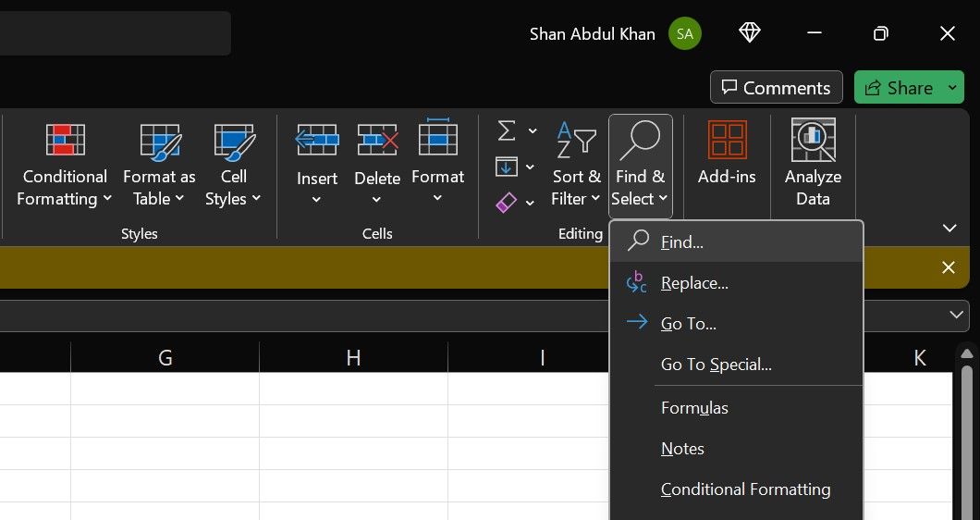The image size is (980, 520).
Task: Click the Format as Table icon
Action: click(x=159, y=141)
